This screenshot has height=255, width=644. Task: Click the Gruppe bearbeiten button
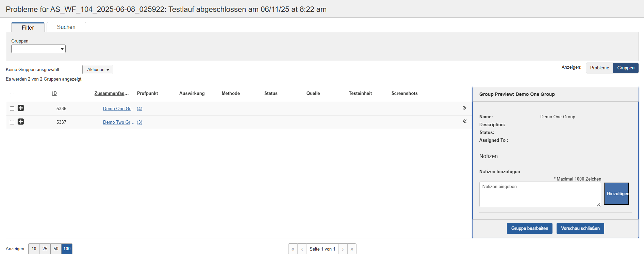pos(529,228)
